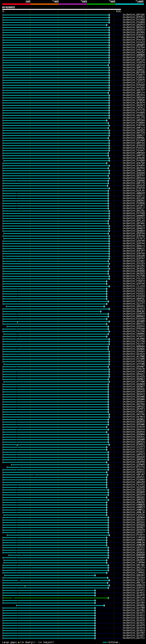Select the UniRef100_Q6A160 label
This screenshot has height=644, width=146.
point(133,497)
